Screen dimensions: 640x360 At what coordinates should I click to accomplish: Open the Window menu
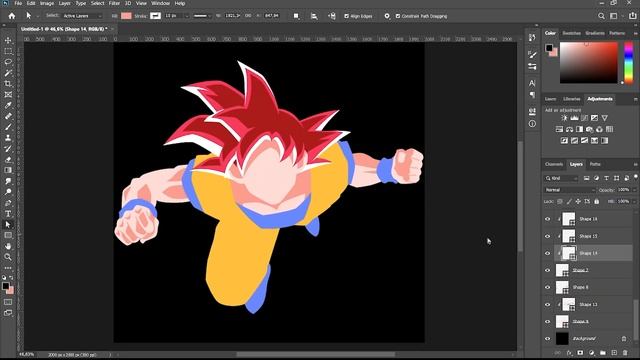tap(160, 3)
